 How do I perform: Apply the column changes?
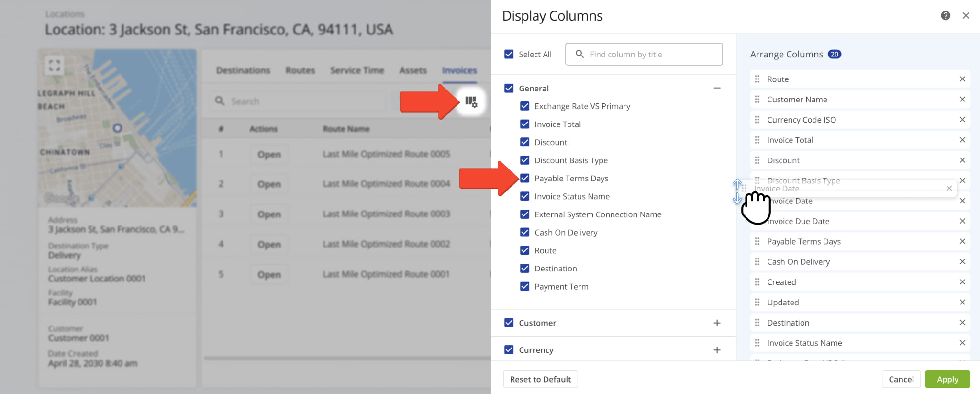947,379
